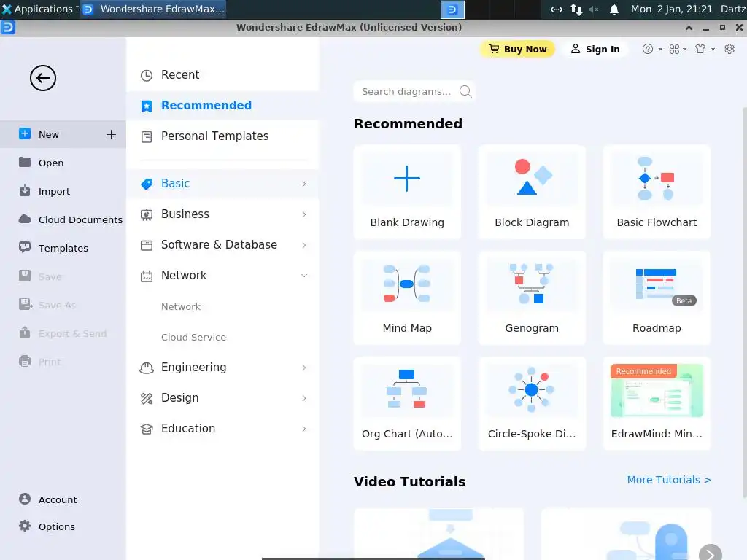Click the network transfer arrows tray icon
747x560 pixels.
point(576,9)
